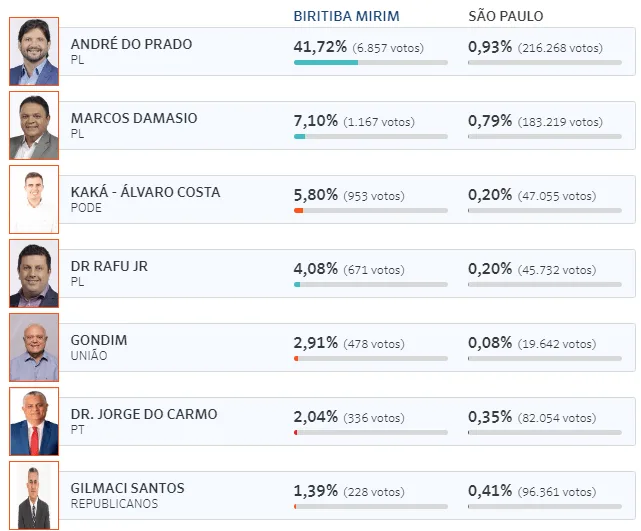Screen dimensions: 641x531
Task: Click Marcos Damasio's Biritiba Mirim progress bar
Action: (370, 137)
